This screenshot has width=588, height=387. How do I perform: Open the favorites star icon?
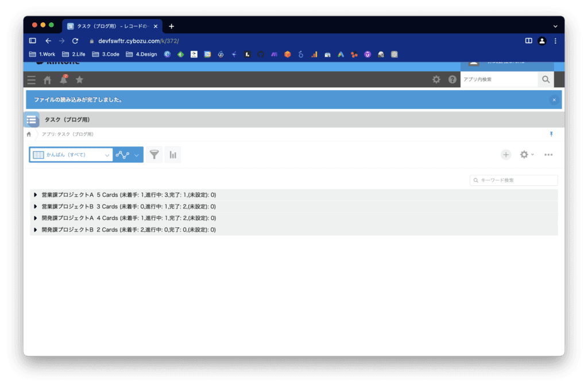click(79, 79)
